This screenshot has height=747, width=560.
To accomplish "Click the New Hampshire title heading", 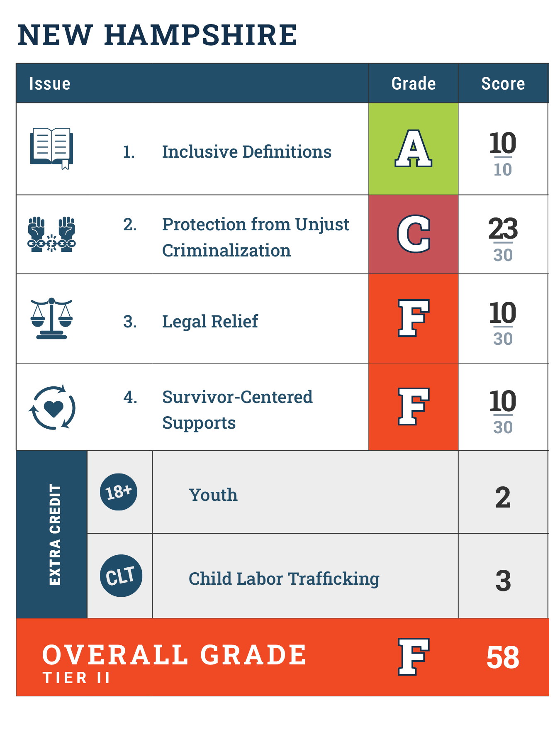I will [158, 35].
